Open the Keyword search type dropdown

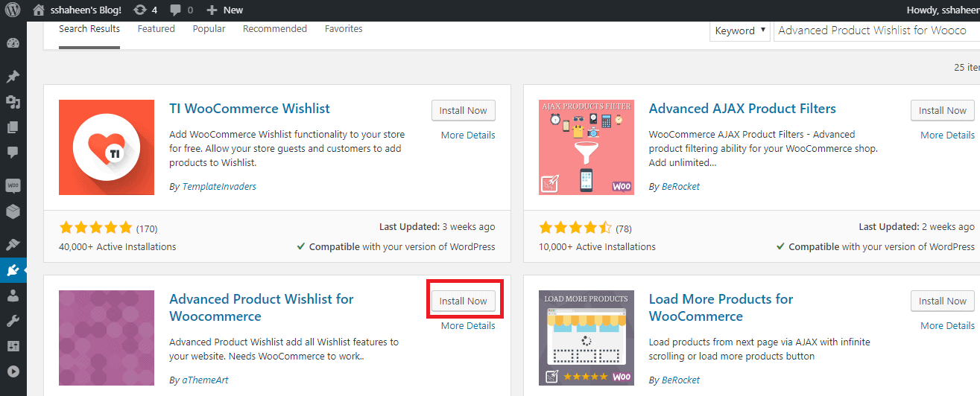740,31
